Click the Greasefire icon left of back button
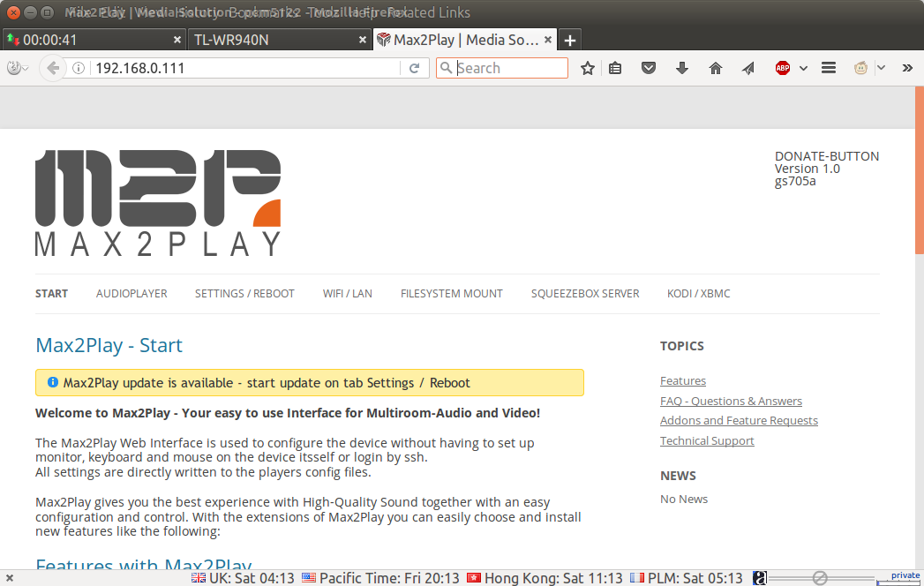The height and width of the screenshot is (586, 924). [x=14, y=68]
